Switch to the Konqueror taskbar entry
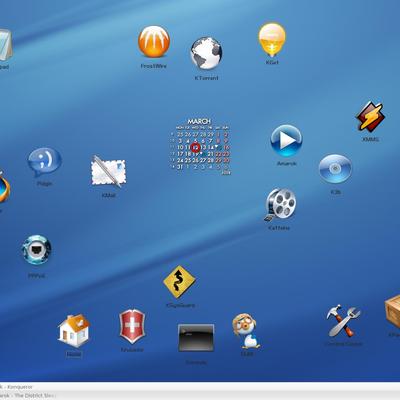Screen dimensions: 400x400 17,387
